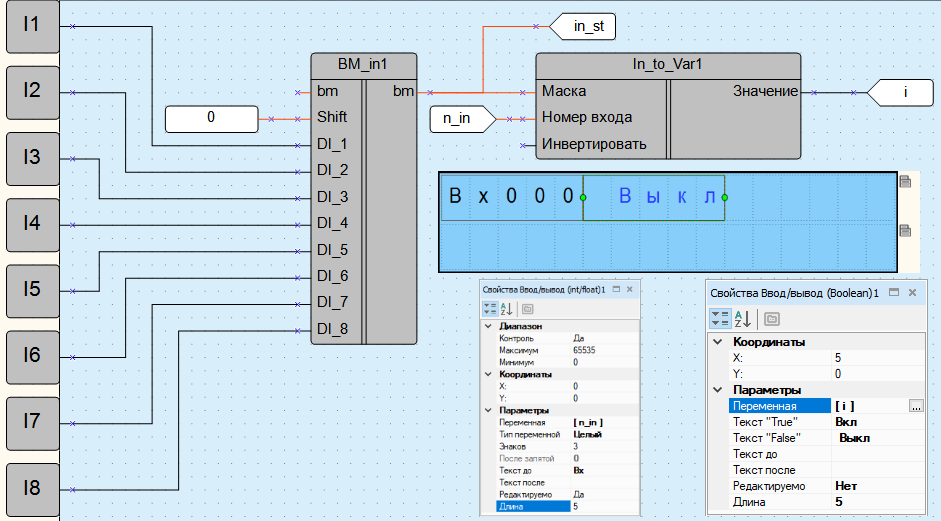Select the Выкл boolean display element
The width and height of the screenshot is (941, 521).
653,197
